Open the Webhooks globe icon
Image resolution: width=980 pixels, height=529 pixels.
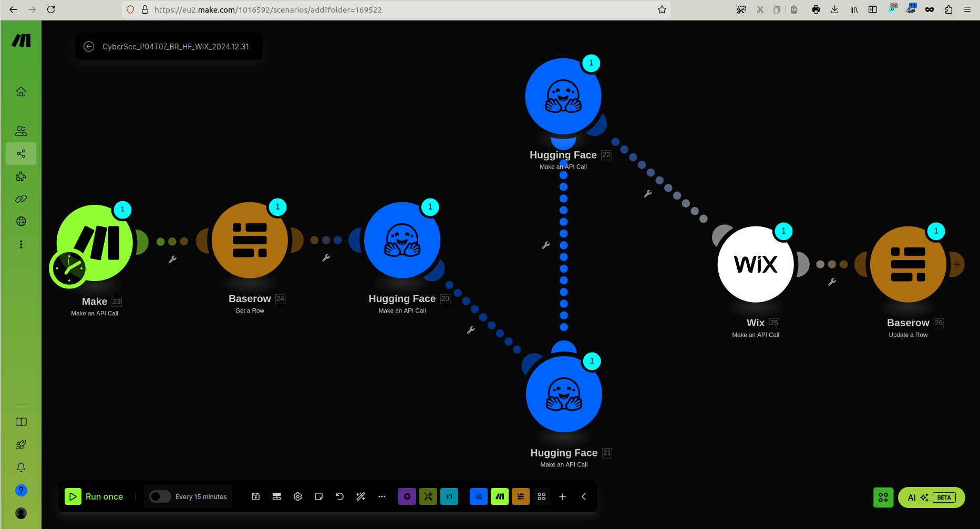tap(21, 221)
